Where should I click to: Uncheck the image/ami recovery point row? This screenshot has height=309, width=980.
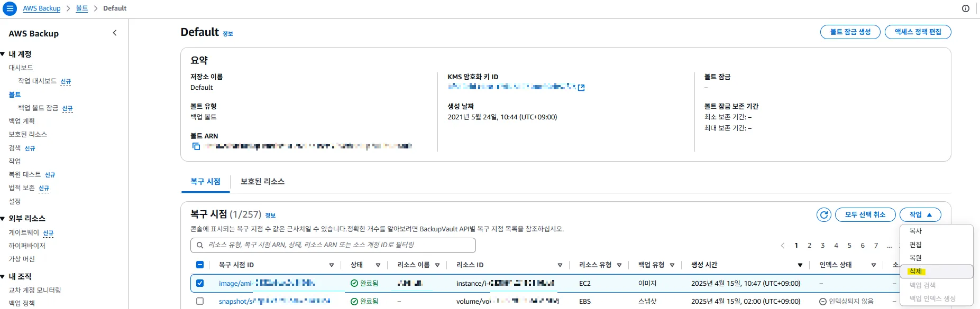[200, 283]
